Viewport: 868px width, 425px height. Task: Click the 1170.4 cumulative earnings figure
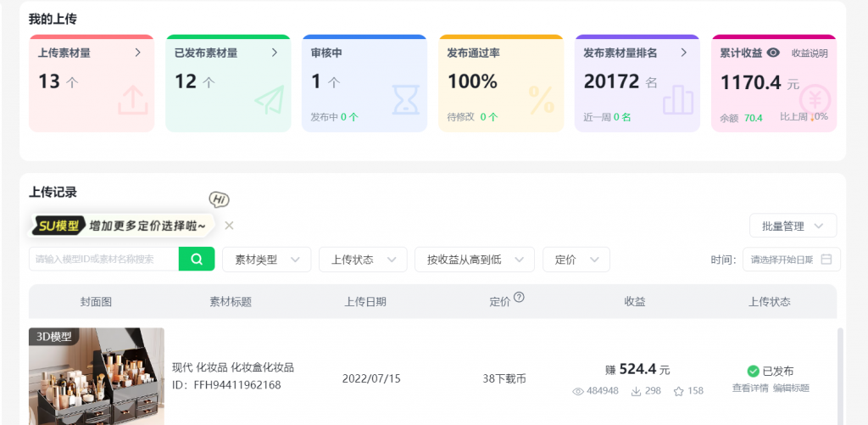[751, 83]
